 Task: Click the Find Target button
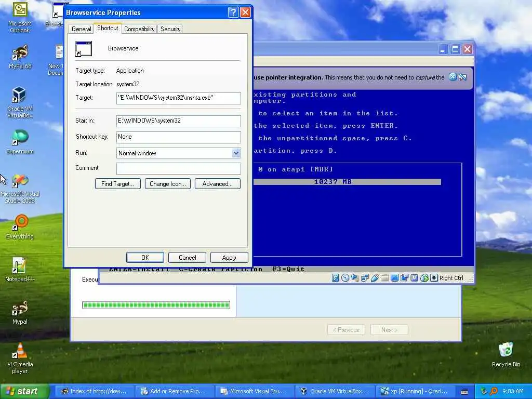118,184
